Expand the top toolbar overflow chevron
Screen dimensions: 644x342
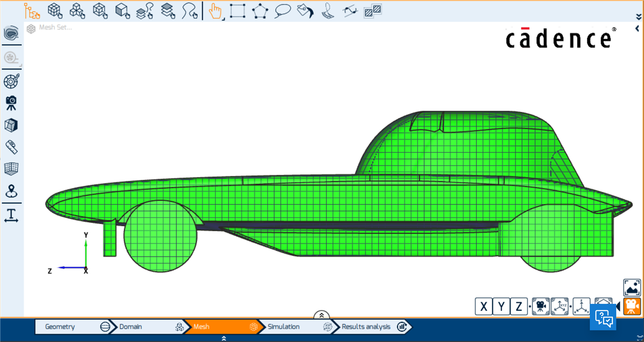(x=638, y=17)
